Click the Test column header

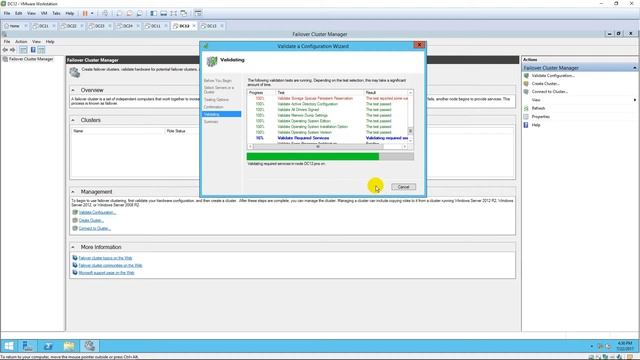tap(320, 93)
